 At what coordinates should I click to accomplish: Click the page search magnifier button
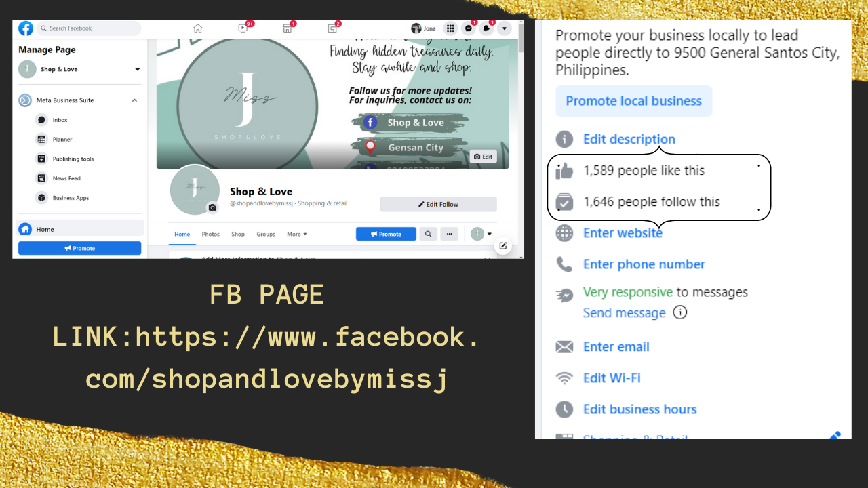tap(428, 234)
